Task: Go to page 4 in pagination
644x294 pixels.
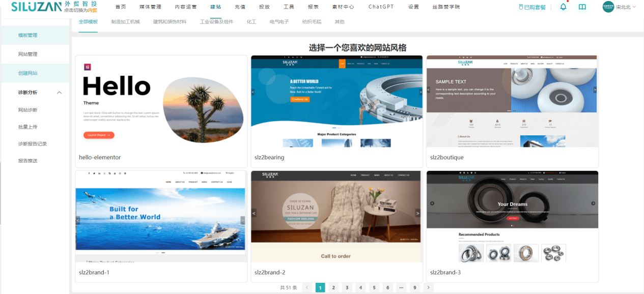Action: tap(360, 287)
